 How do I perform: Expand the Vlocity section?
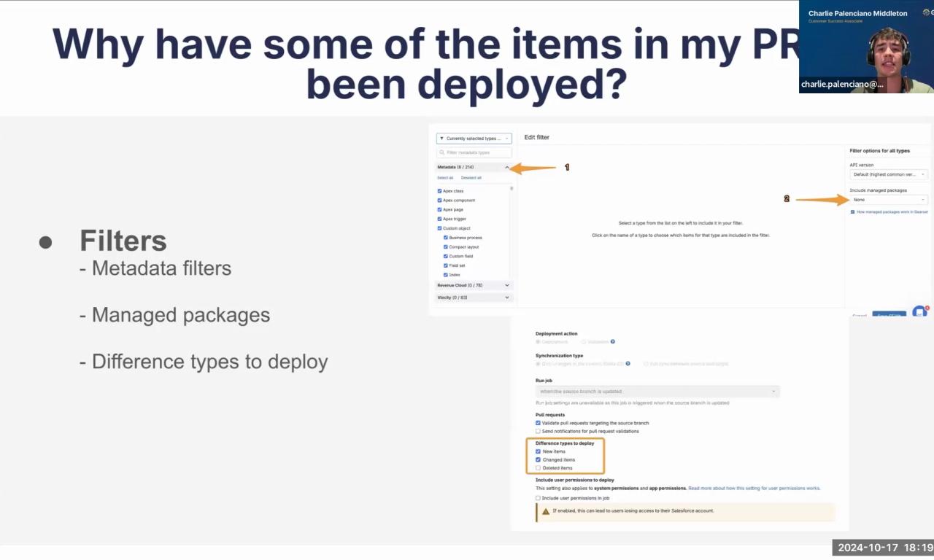click(474, 297)
